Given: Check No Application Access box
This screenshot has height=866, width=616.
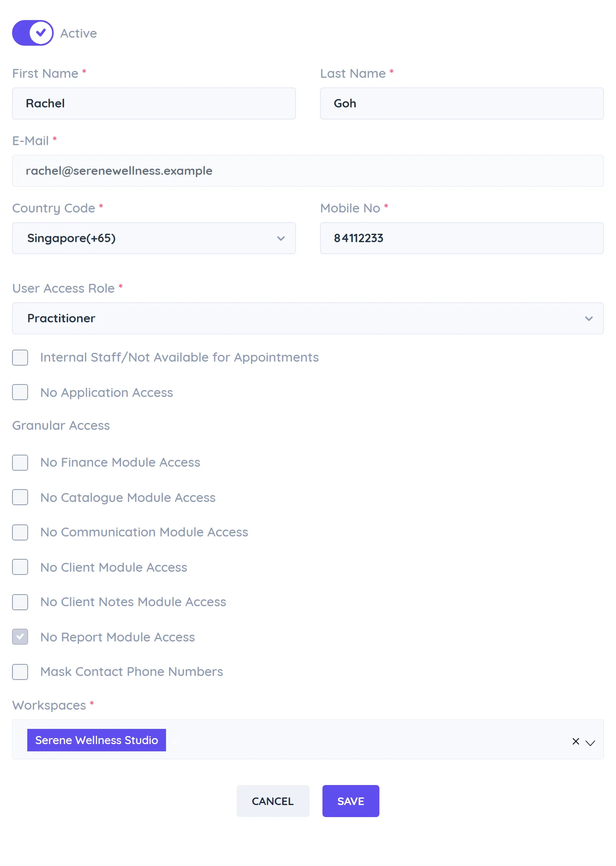Looking at the screenshot, I should tap(20, 392).
